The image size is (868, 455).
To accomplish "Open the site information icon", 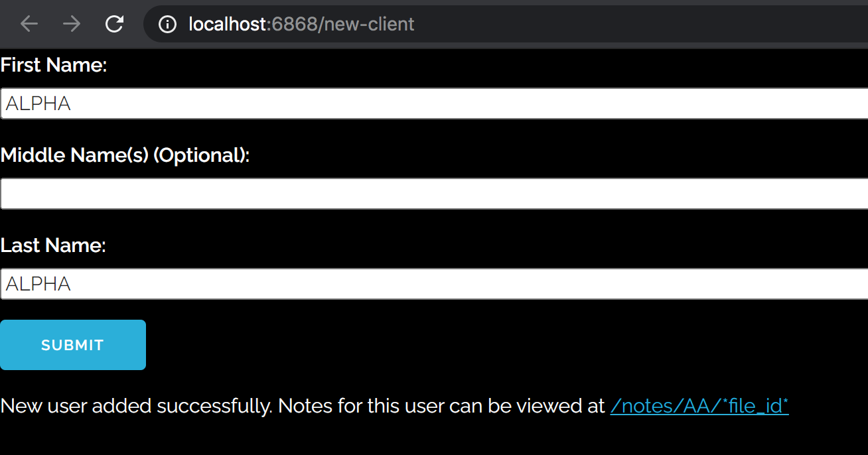I will (x=167, y=25).
